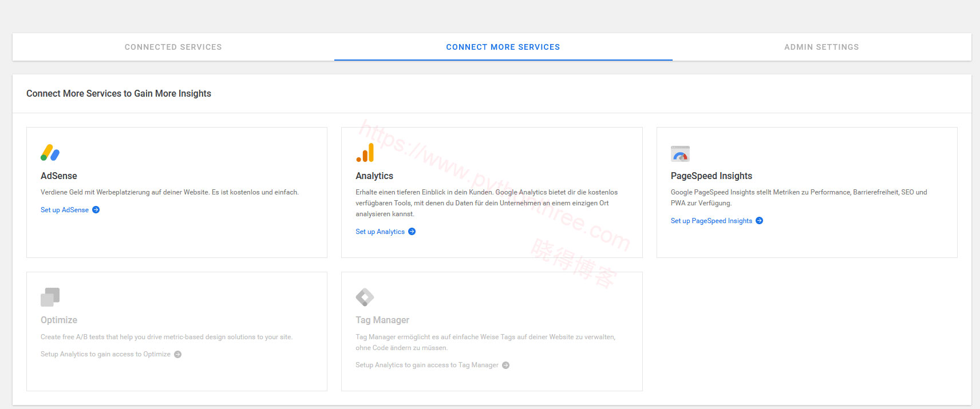Click the Tag Manager card title
This screenshot has height=409, width=980.
coord(382,320)
